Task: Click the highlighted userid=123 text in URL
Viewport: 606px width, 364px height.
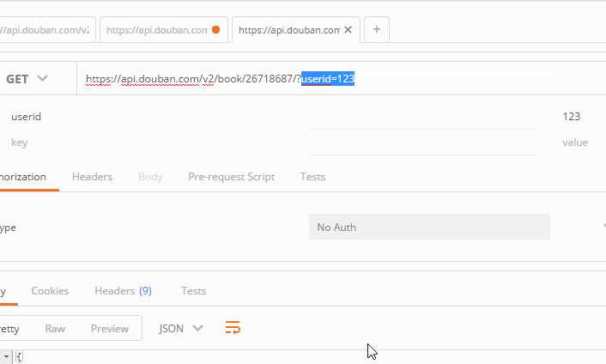Action: pyautogui.click(x=328, y=79)
